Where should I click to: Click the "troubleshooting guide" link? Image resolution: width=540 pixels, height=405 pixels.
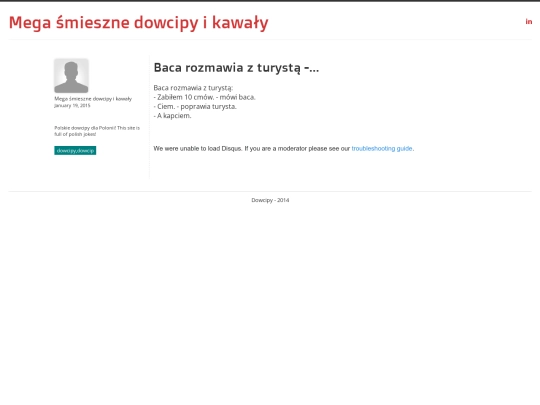coord(382,148)
